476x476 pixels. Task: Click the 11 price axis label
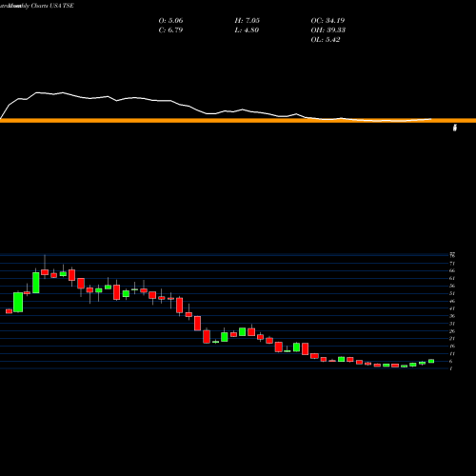452,354
